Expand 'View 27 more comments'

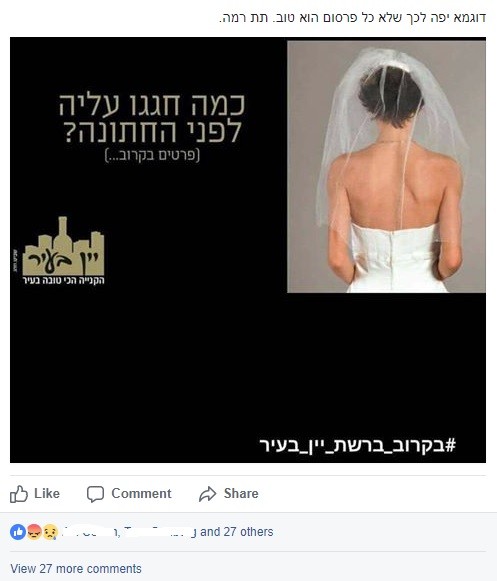click(76, 569)
